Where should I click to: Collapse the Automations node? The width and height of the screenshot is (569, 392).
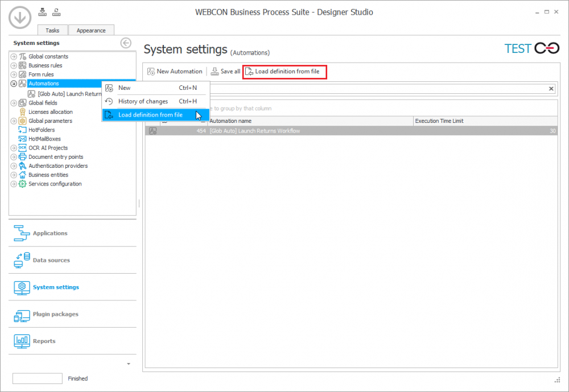coord(14,84)
